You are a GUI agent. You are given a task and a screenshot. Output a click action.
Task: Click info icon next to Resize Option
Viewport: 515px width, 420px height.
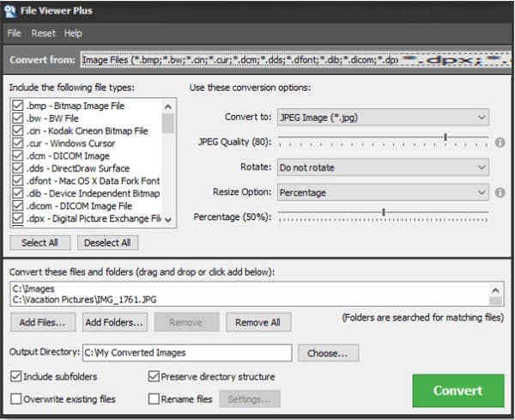tap(500, 192)
